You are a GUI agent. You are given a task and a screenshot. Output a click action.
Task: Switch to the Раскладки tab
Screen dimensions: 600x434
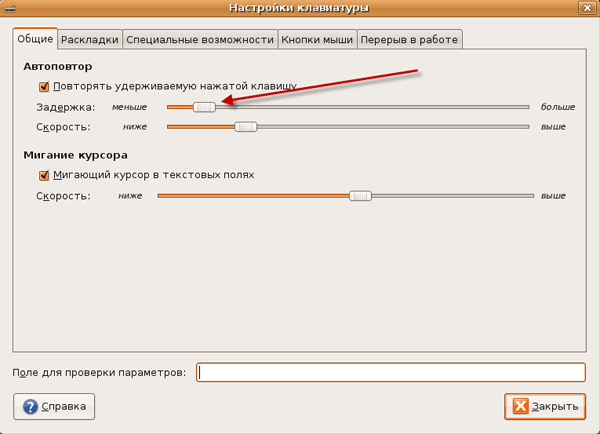(90, 40)
